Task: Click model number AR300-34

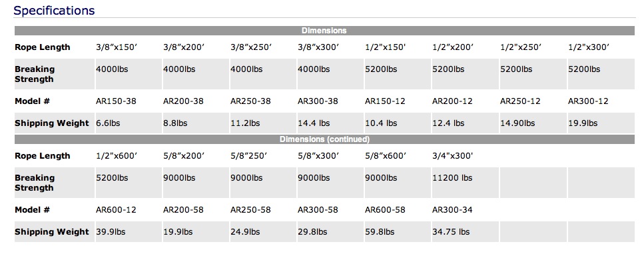Action: [x=452, y=210]
